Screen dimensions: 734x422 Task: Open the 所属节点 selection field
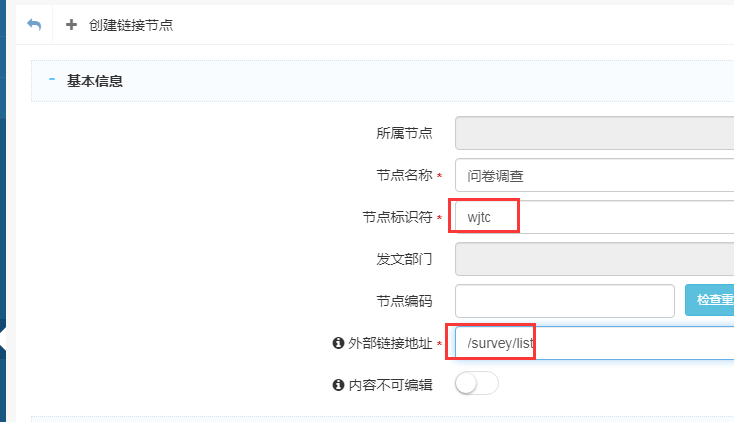point(594,133)
